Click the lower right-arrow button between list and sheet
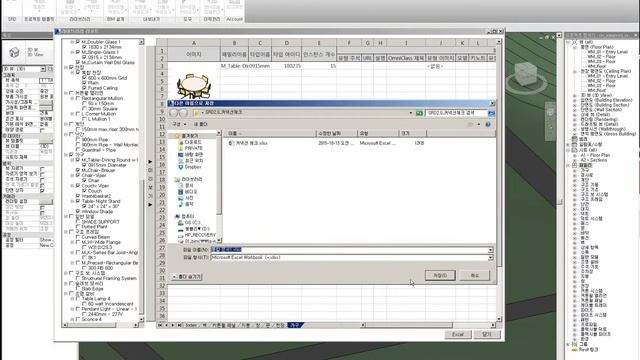 150,204
